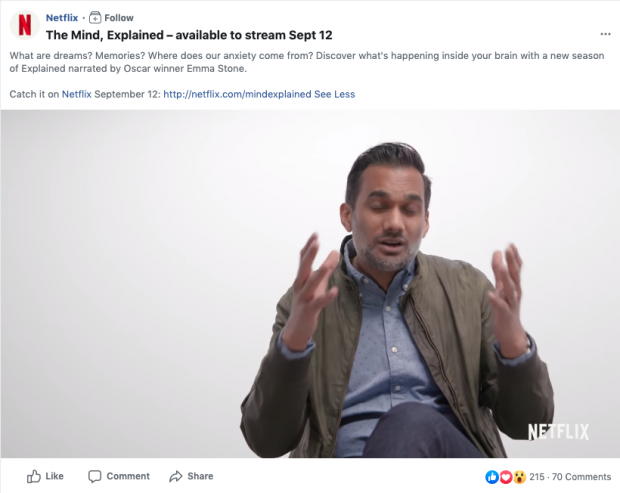Screen dimensions: 620x493
Task: Click the Netflix page name link
Action: 62,18
